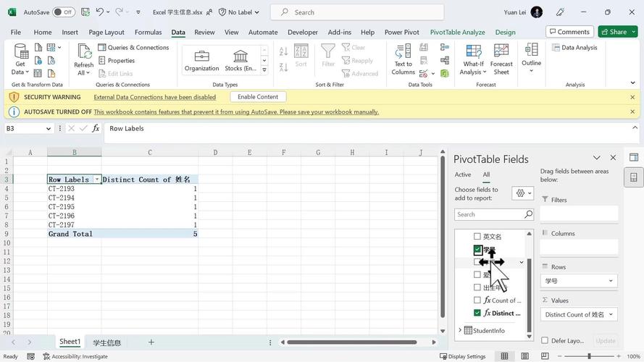Viewport: 644px width, 362px height.
Task: Open the 学号 Rows field dropdown
Action: click(x=611, y=281)
